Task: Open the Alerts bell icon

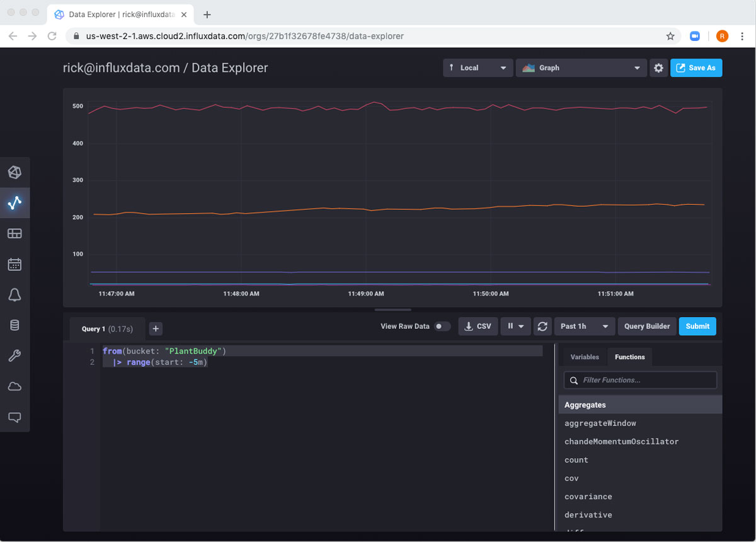Action: pos(14,295)
